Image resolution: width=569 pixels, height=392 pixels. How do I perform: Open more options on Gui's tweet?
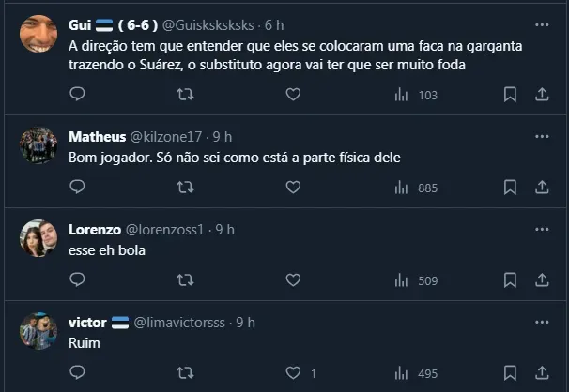pos(542,24)
